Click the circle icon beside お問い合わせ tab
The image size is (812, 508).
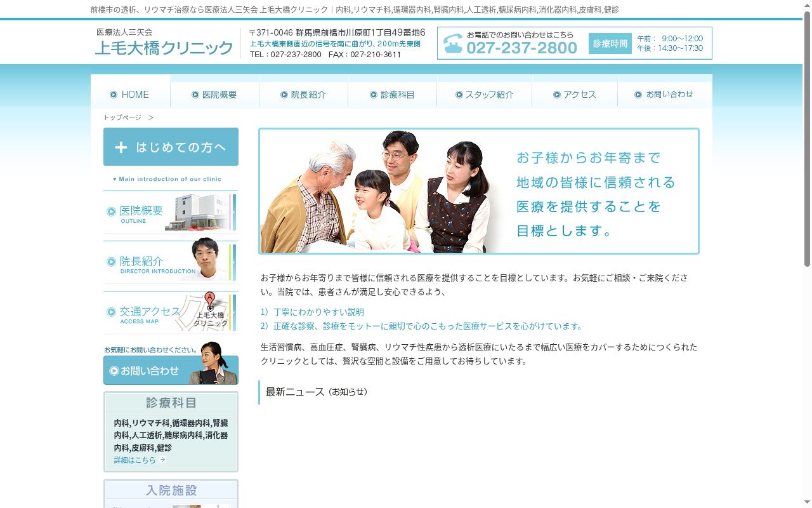tap(638, 95)
